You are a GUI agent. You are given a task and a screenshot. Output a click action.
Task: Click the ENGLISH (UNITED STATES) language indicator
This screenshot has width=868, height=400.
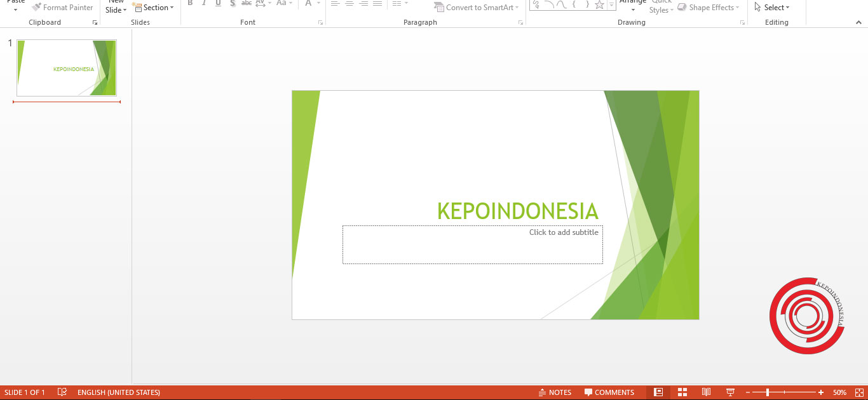tap(119, 392)
